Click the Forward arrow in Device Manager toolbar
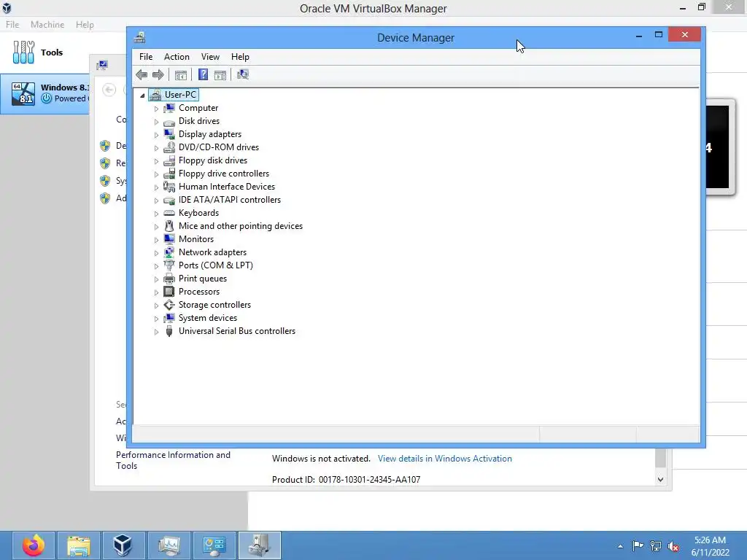The width and height of the screenshot is (747, 560). coord(158,75)
